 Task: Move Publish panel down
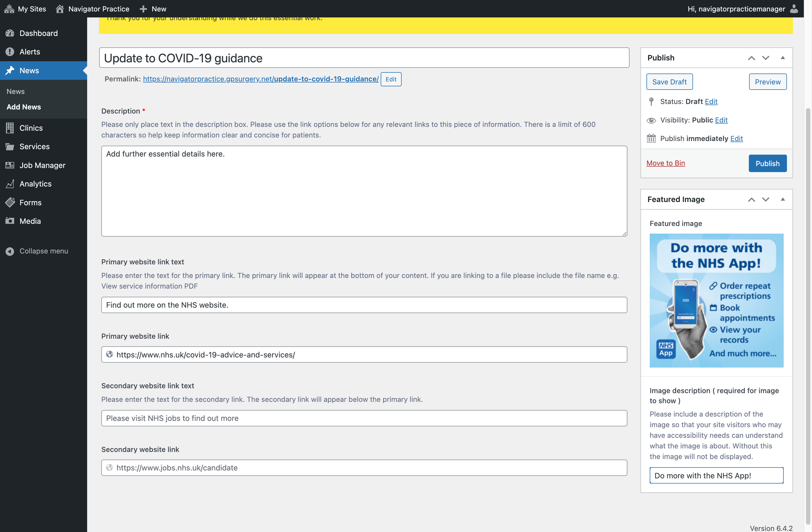click(x=766, y=58)
